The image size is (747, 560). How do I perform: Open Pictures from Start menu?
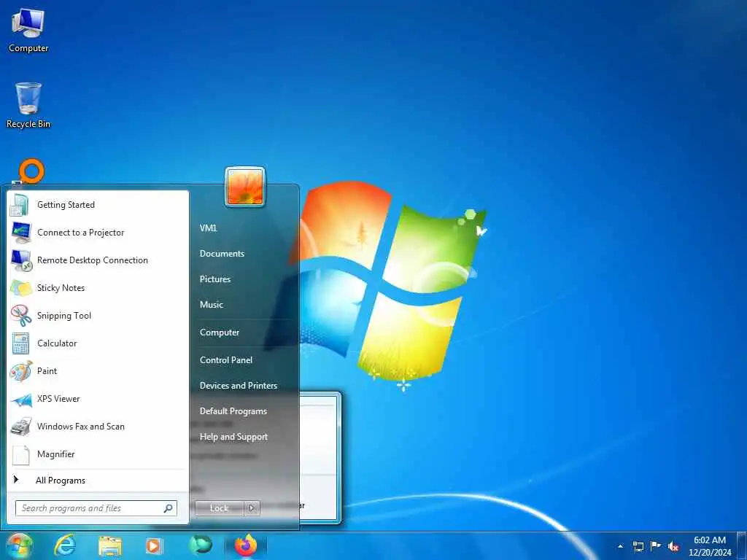coord(215,279)
